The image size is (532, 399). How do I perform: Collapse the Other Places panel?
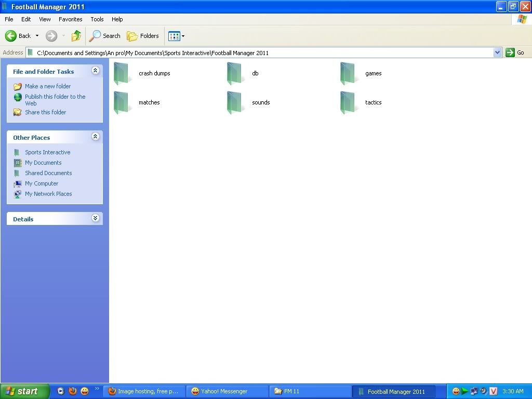(96, 137)
